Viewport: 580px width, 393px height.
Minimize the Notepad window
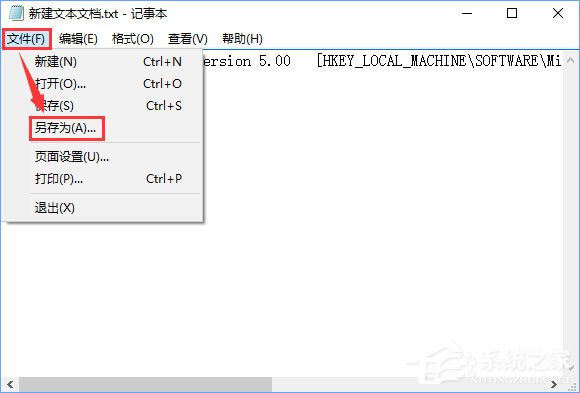[467, 14]
